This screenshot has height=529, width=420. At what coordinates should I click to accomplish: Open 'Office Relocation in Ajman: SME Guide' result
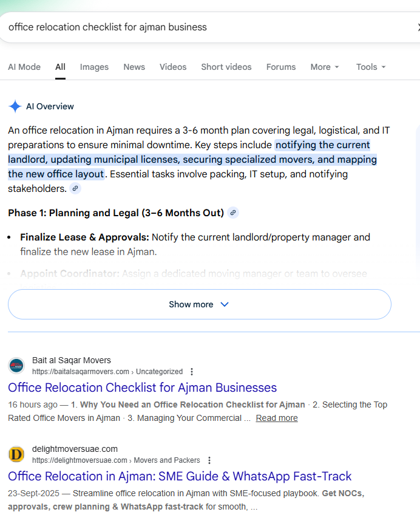coord(180,476)
